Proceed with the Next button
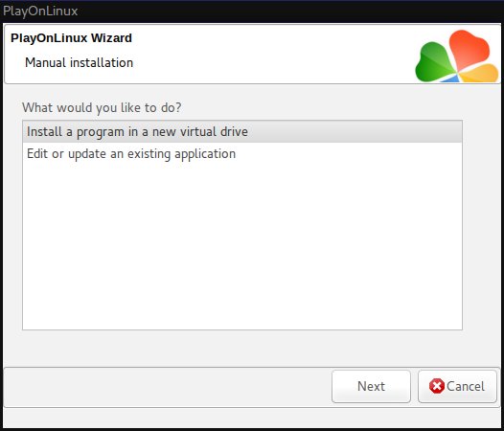This screenshot has width=504, height=431. tap(371, 386)
